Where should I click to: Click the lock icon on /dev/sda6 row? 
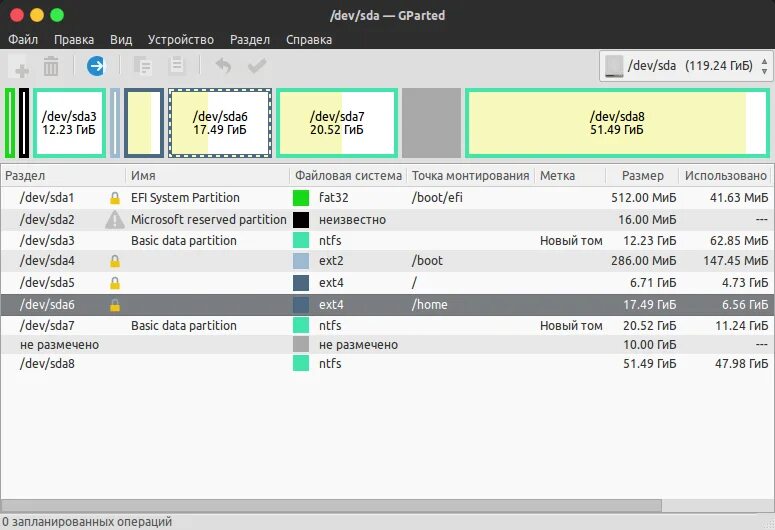pyautogui.click(x=115, y=305)
